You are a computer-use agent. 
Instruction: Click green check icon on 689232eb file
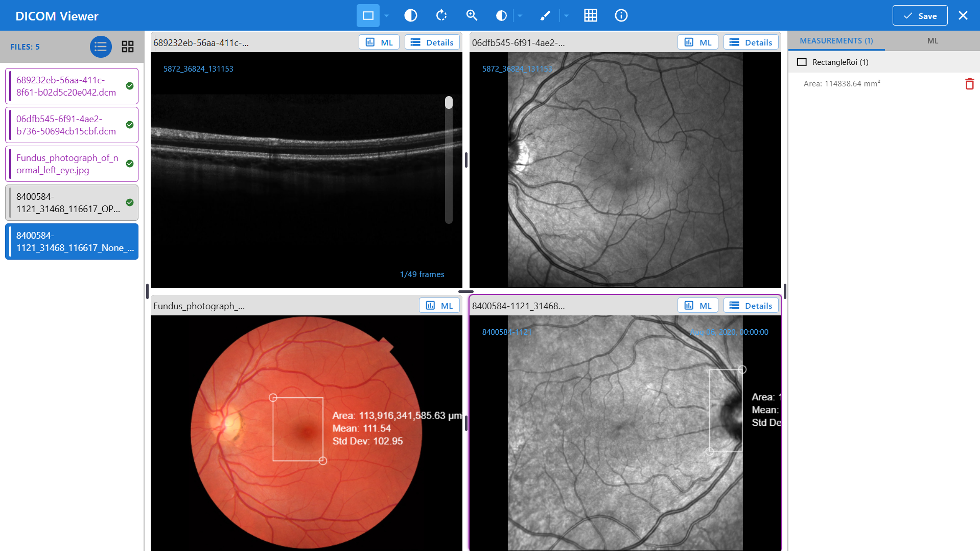click(x=130, y=86)
